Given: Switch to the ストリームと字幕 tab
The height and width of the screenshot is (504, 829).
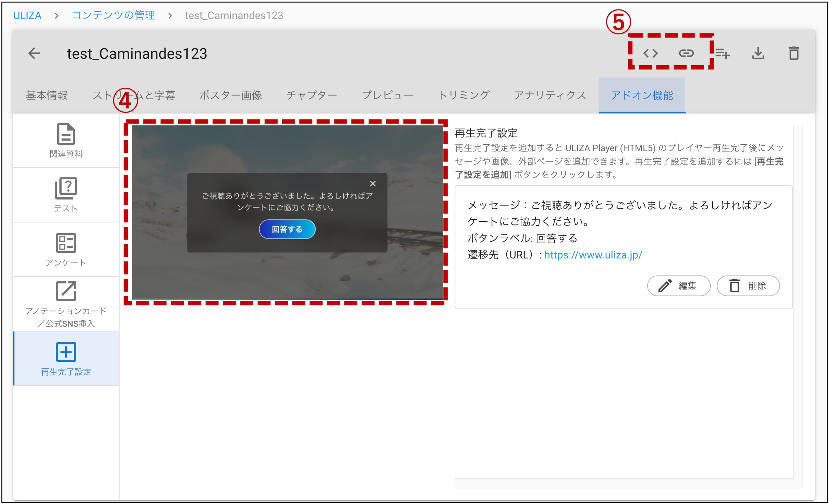Looking at the screenshot, I should (x=134, y=95).
